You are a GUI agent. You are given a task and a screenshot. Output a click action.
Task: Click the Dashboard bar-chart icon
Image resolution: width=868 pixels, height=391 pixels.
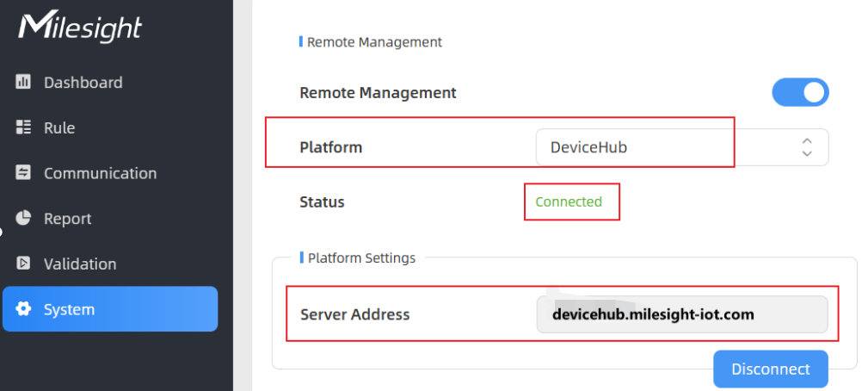pos(22,82)
